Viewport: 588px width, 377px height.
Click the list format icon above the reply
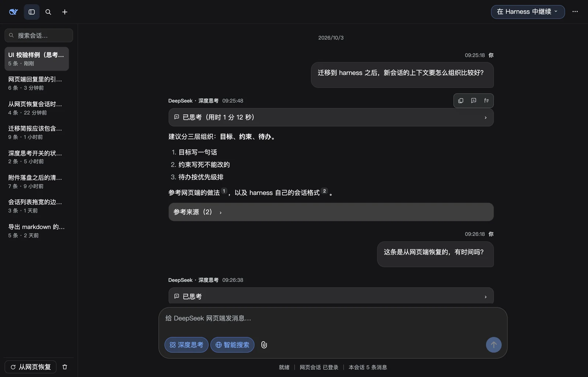[x=486, y=100]
